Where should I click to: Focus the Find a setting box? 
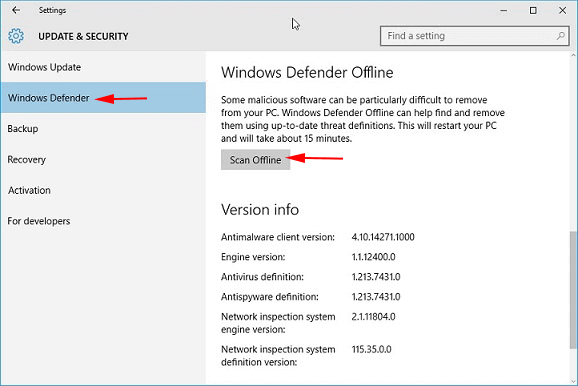coord(474,36)
